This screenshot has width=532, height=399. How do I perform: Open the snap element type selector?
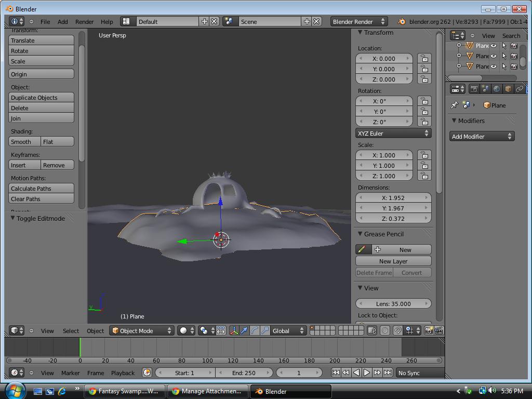tap(412, 330)
